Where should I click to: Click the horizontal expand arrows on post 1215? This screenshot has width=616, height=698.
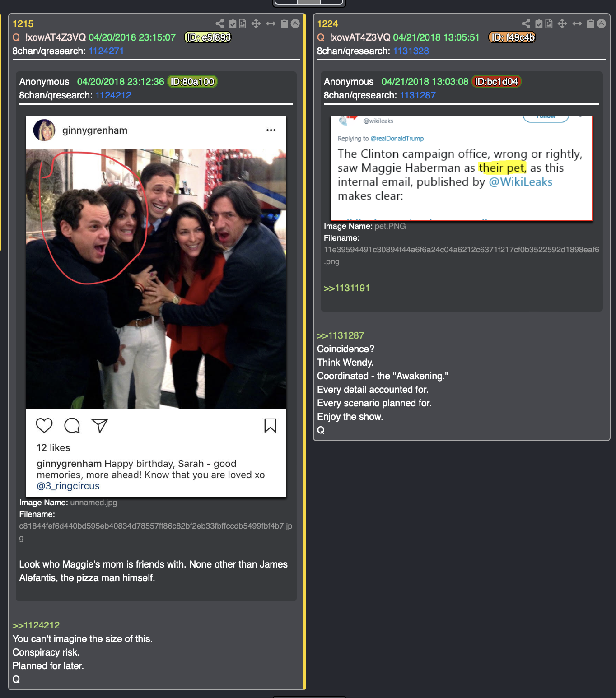point(271,23)
